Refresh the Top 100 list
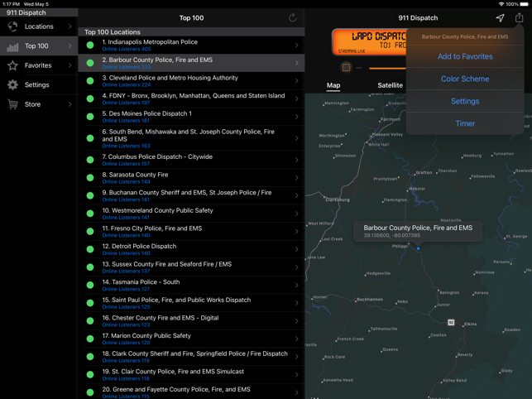The image size is (532, 399). tap(292, 17)
